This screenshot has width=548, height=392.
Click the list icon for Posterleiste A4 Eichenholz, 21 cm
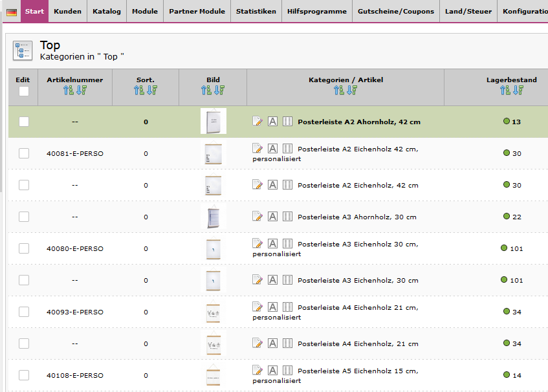(x=288, y=343)
